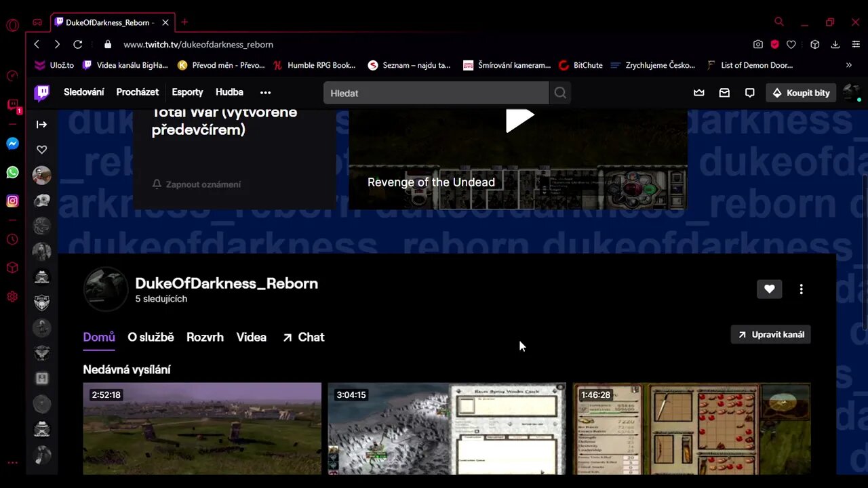The height and width of the screenshot is (488, 868).
Task: Open the Uložit.to bookmark
Action: point(54,65)
